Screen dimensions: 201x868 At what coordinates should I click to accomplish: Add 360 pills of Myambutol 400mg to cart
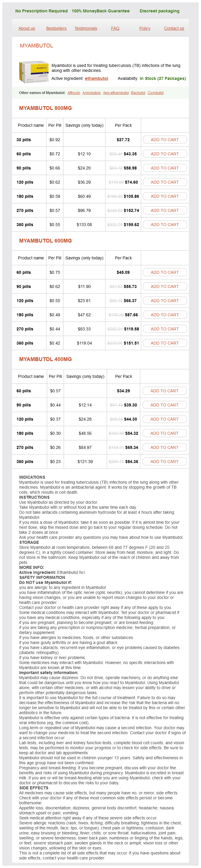pyautogui.click(x=164, y=462)
